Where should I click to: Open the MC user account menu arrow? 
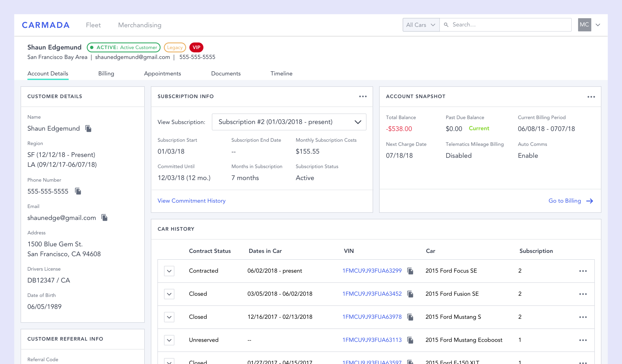pos(598,25)
